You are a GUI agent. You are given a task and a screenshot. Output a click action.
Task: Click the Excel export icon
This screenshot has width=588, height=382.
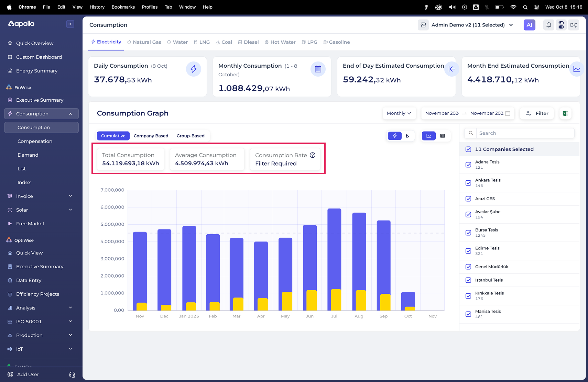coord(565,113)
